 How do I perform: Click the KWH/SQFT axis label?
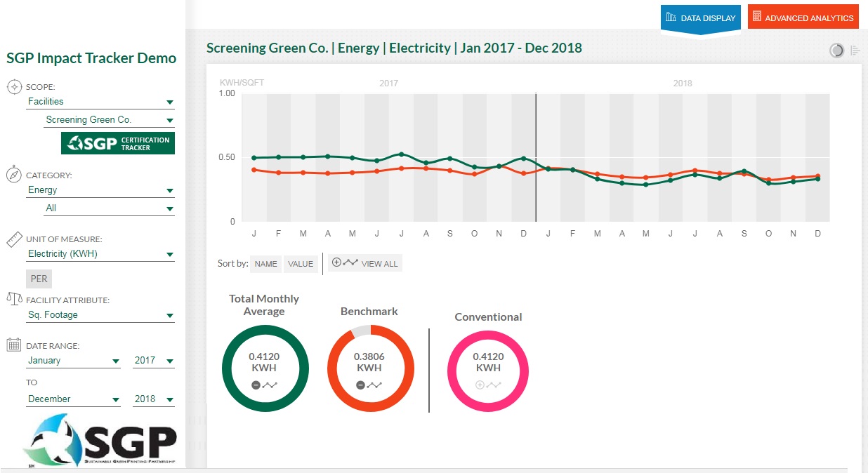click(x=242, y=83)
